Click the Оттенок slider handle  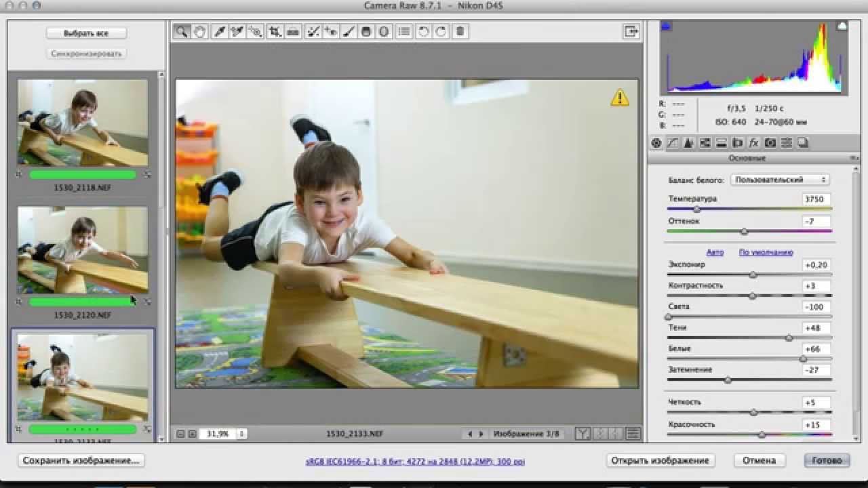(745, 231)
